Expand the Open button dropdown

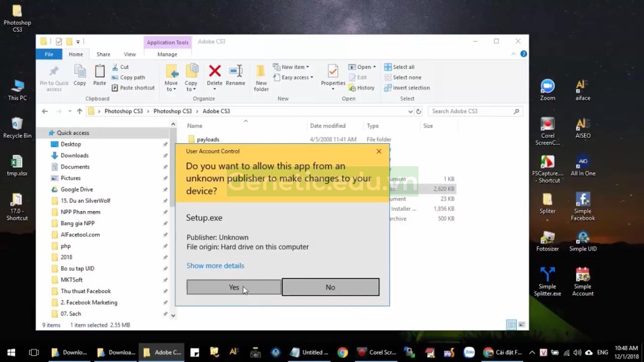375,67
